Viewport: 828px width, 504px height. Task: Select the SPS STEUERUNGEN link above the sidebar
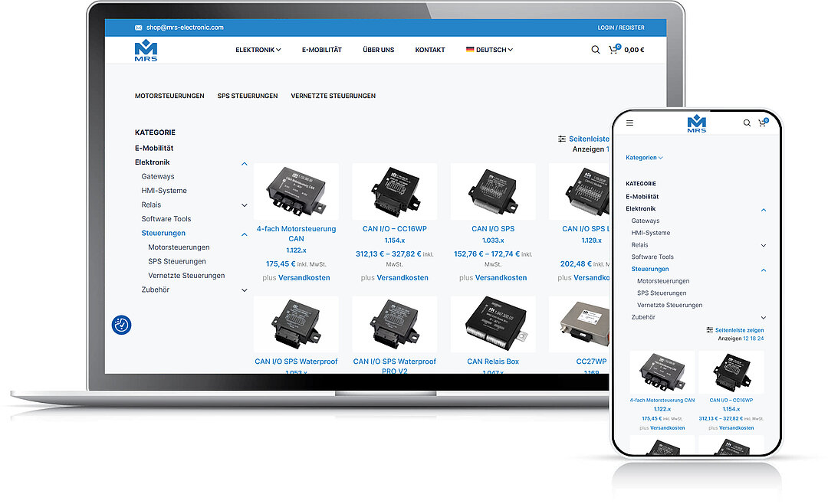248,96
